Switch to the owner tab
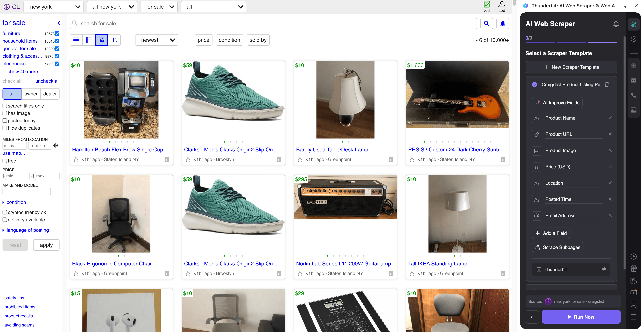 tap(31, 94)
